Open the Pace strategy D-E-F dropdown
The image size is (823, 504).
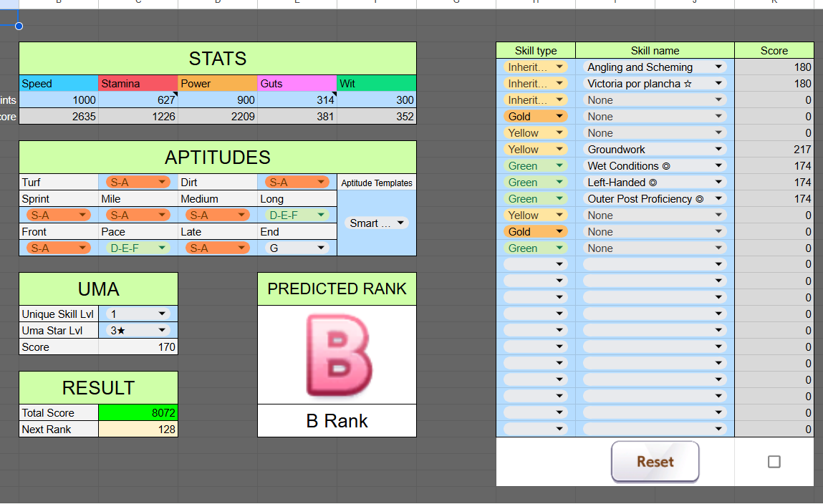[x=138, y=248]
